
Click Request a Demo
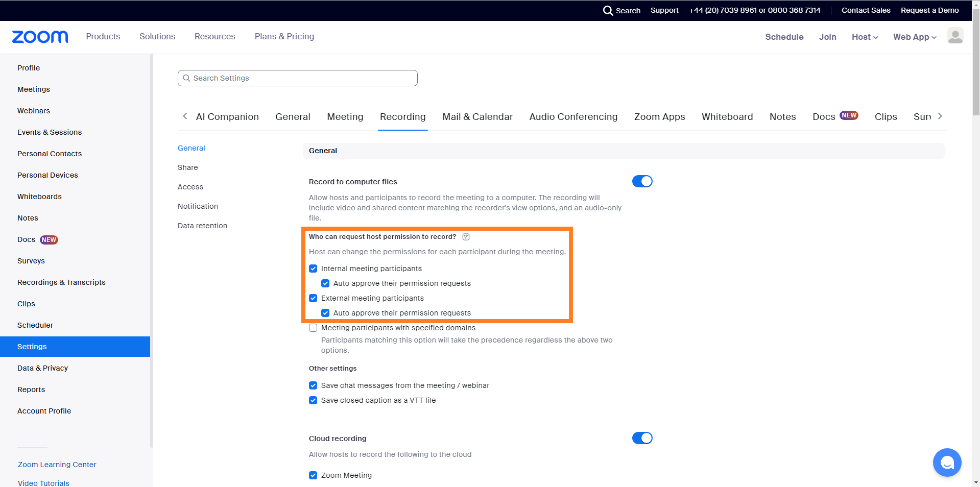[930, 10]
